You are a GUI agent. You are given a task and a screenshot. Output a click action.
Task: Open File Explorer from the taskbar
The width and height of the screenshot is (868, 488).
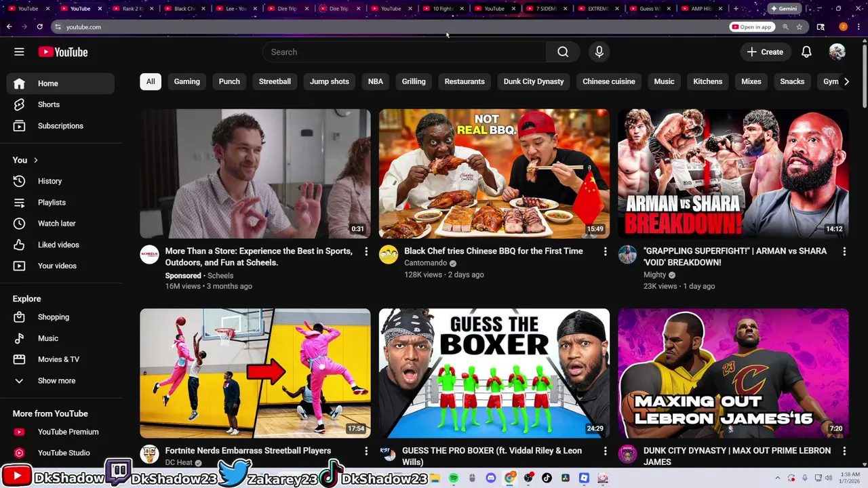click(435, 479)
